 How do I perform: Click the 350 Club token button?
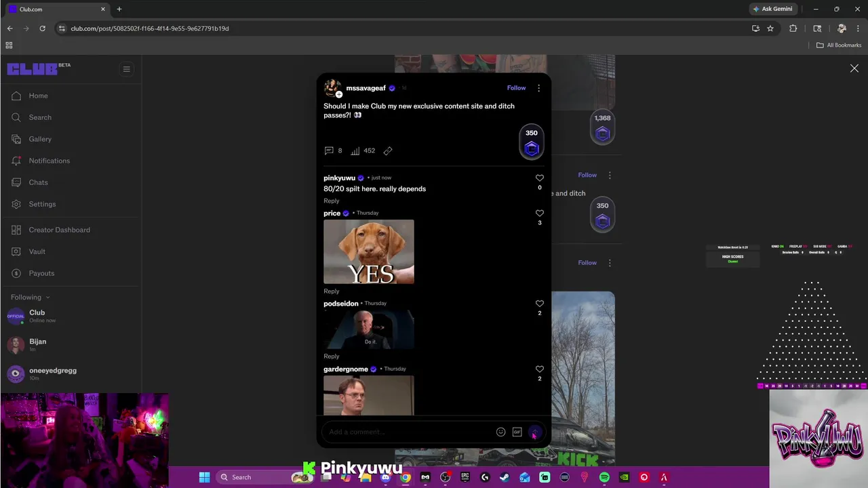point(532,143)
